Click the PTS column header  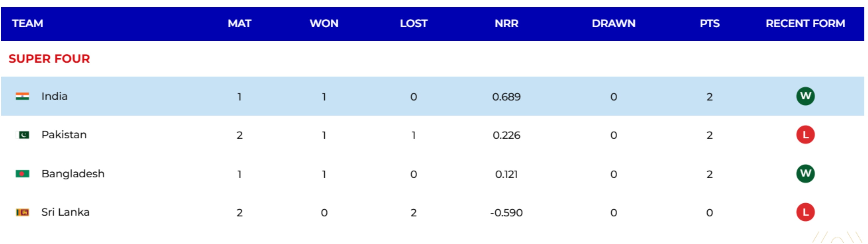click(x=710, y=24)
